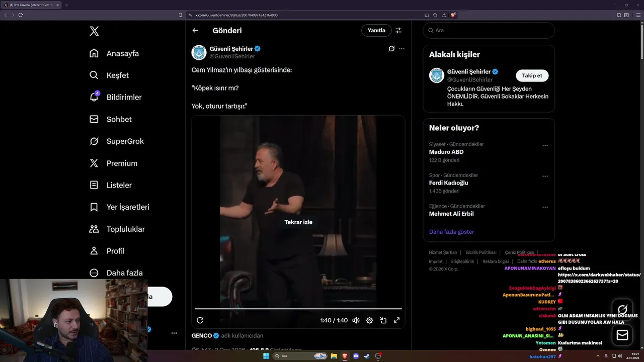Viewport: 644px width, 362px height.
Task: Click browser back arrow
Action: point(6,15)
